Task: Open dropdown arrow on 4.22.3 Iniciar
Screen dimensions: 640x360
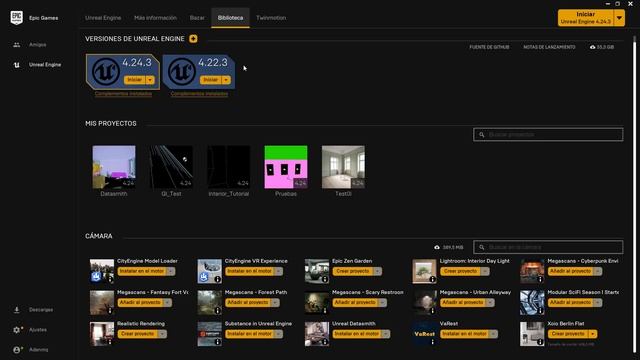Action: coord(226,80)
